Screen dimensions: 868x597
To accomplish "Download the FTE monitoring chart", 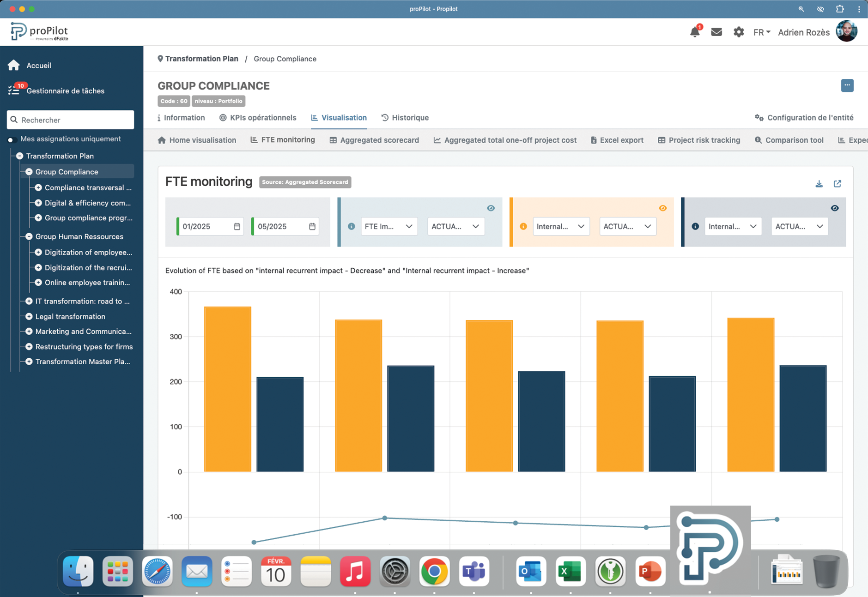I will [819, 184].
